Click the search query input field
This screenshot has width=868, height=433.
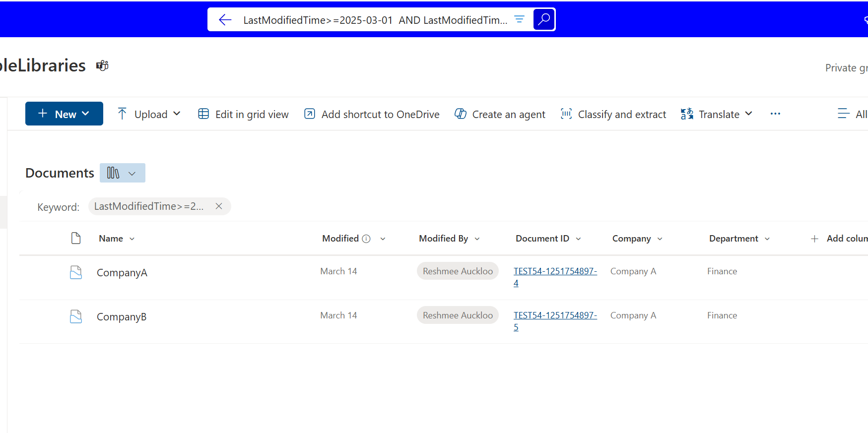pyautogui.click(x=375, y=20)
